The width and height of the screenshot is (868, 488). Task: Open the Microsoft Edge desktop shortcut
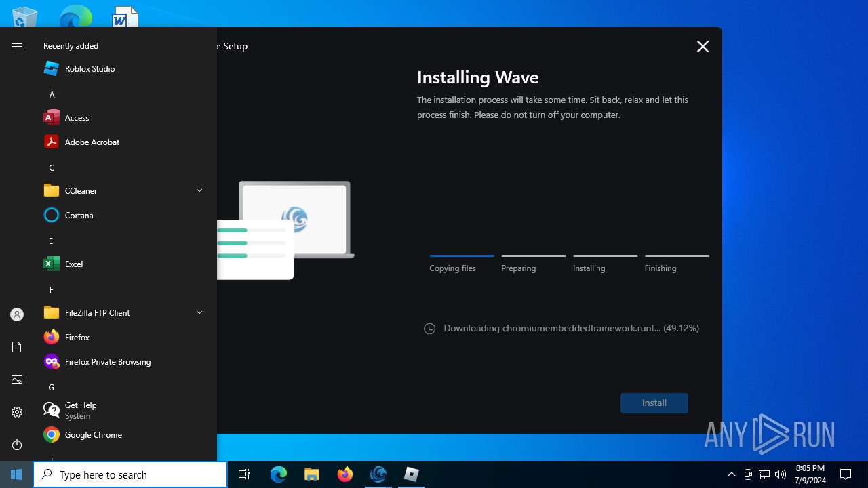tap(75, 17)
